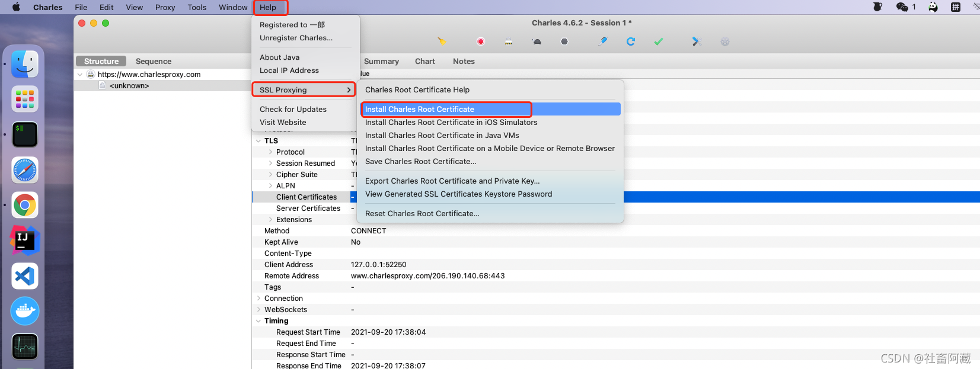980x369 pixels.
Task: Open IntelliJ IDEA from the Dock
Action: point(25,240)
